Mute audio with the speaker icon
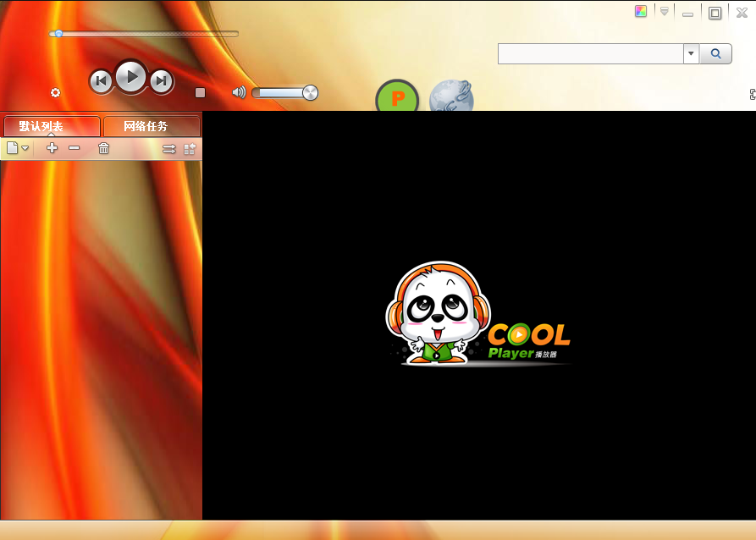This screenshot has width=756, height=540. click(239, 92)
